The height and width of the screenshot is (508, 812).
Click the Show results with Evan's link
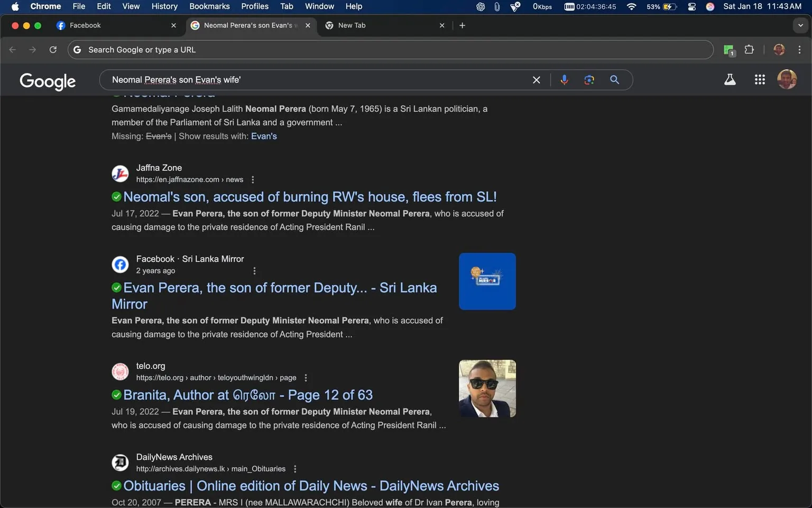[264, 135]
